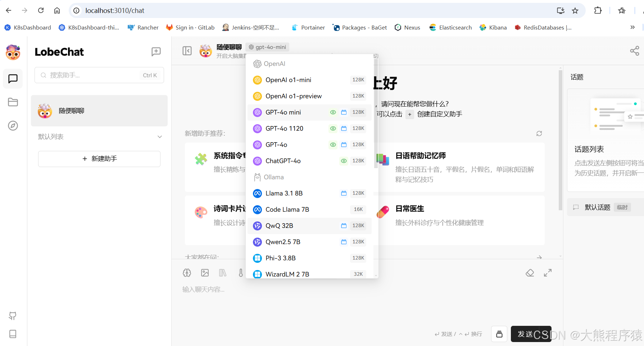Select OpenAI o1-preview model
Screen dimensions: 644x346
point(309,96)
